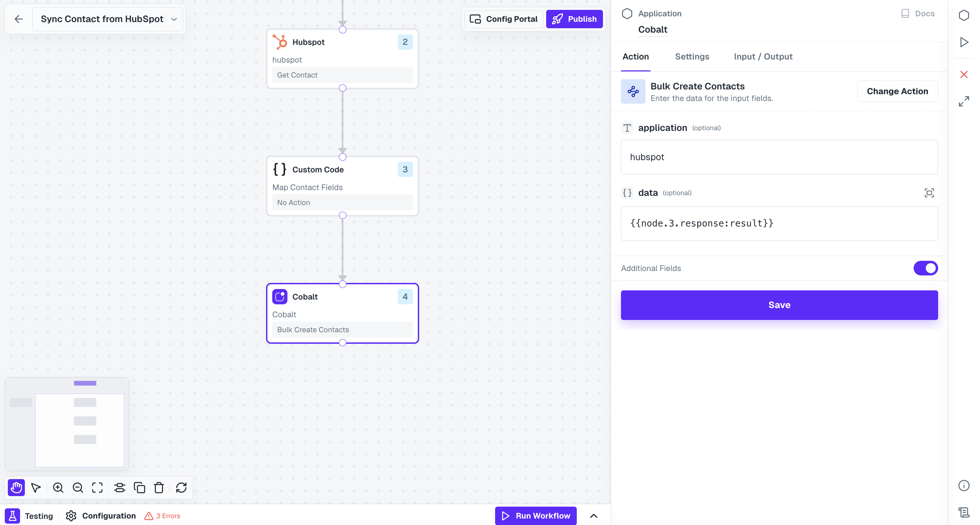The height and width of the screenshot is (525, 980).
Task: Switch to the Settings tab
Action: pos(692,57)
